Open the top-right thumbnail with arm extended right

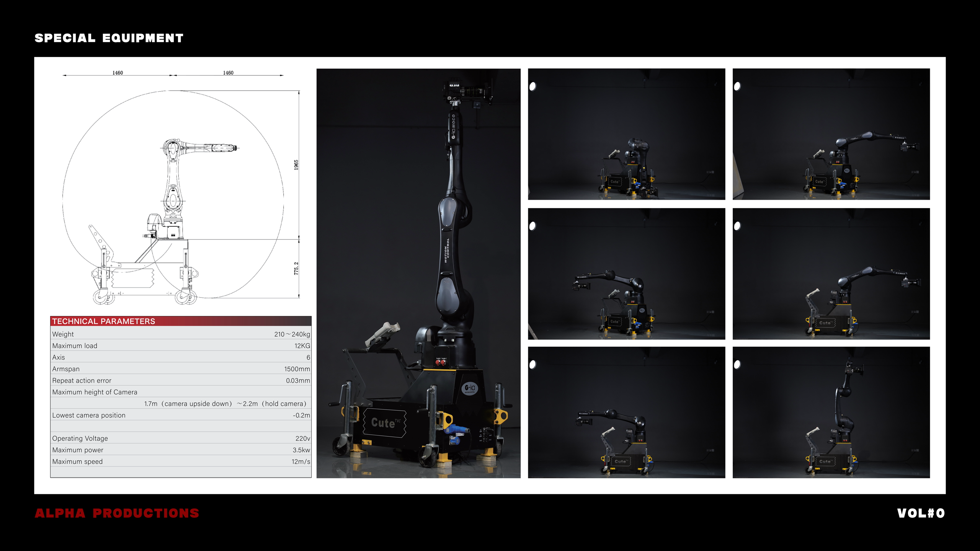pyautogui.click(x=831, y=134)
